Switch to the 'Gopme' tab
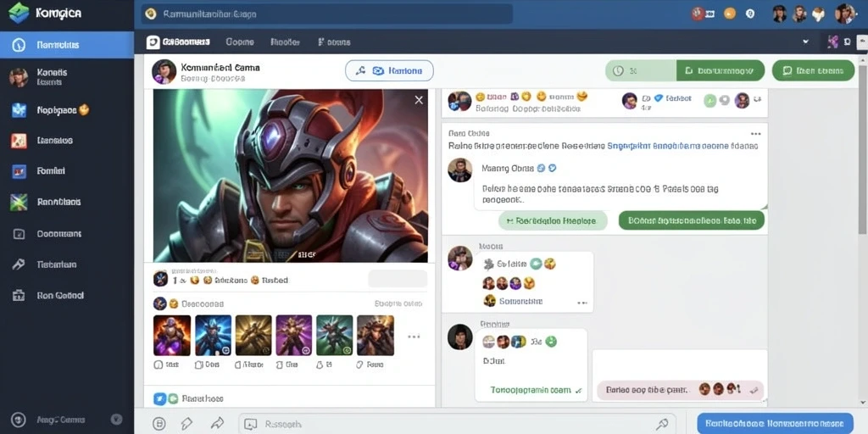The width and height of the screenshot is (868, 434). [x=240, y=42]
